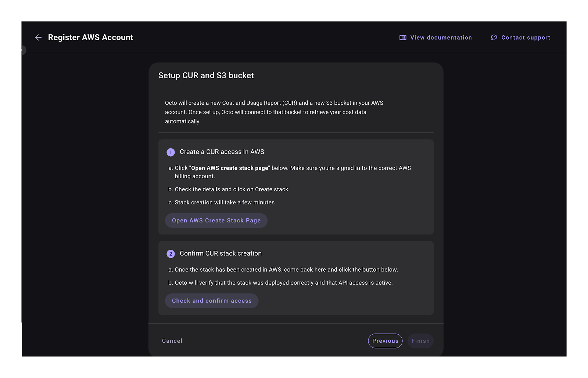Expand the collapsed sidebar using the edge chevron
Viewport: 588px width, 378px height.
[x=23, y=50]
